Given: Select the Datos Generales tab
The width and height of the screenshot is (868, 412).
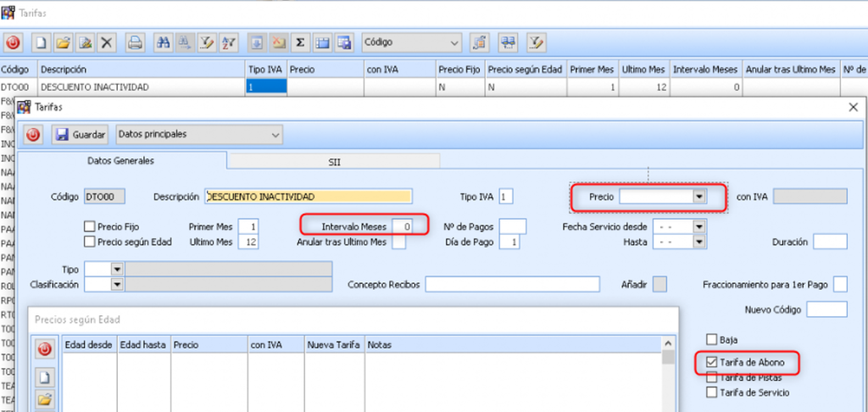Looking at the screenshot, I should tap(121, 160).
